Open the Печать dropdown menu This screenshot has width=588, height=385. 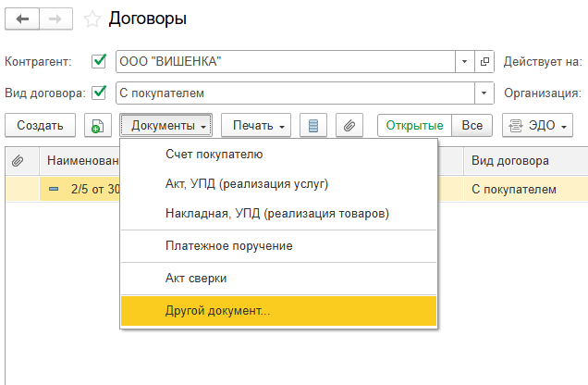[x=256, y=125]
